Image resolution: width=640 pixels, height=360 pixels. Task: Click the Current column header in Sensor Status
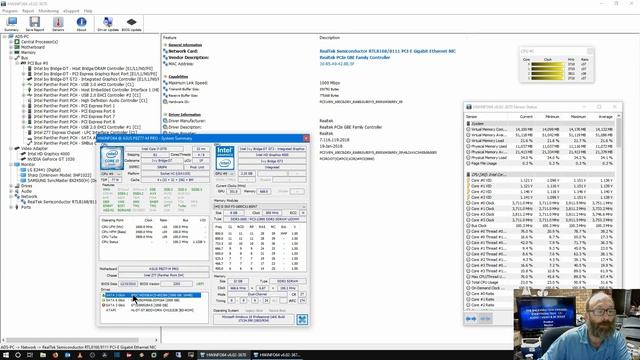(x=526, y=117)
